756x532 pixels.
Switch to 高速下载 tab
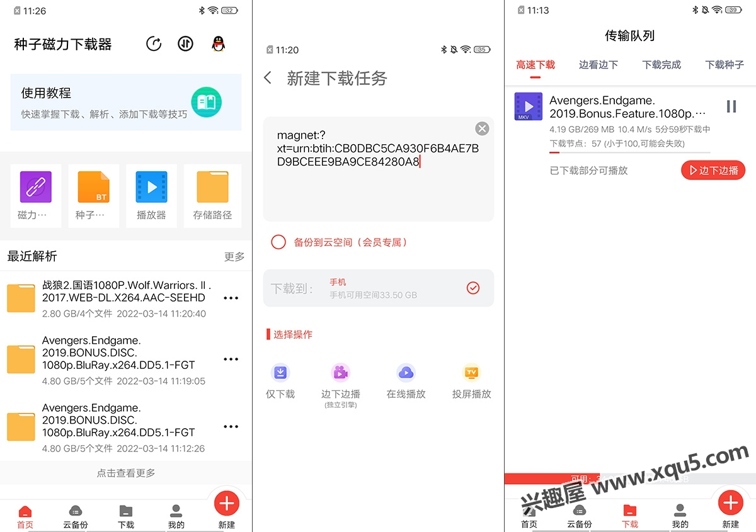point(535,65)
